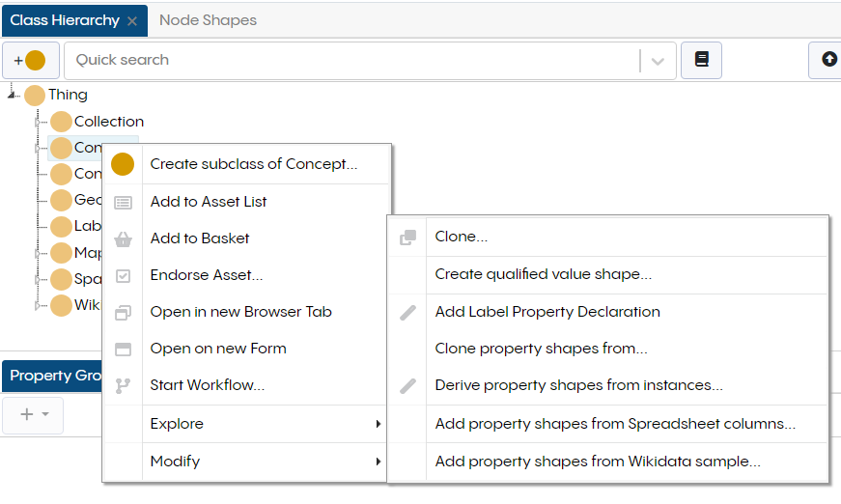
Task: Open the book icon button
Action: coord(701,60)
